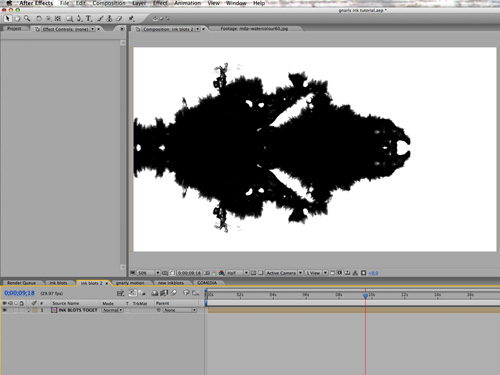Switch to the gnarly motion tab

(x=130, y=283)
